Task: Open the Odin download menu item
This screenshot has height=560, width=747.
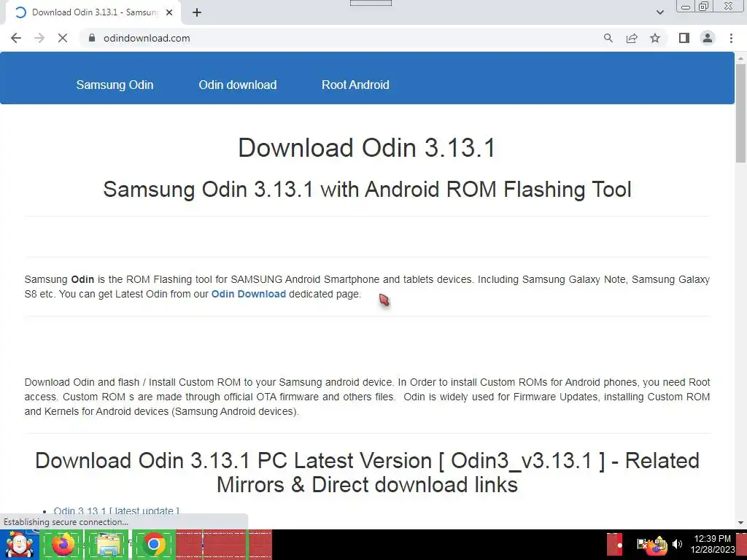Action: coord(238,85)
